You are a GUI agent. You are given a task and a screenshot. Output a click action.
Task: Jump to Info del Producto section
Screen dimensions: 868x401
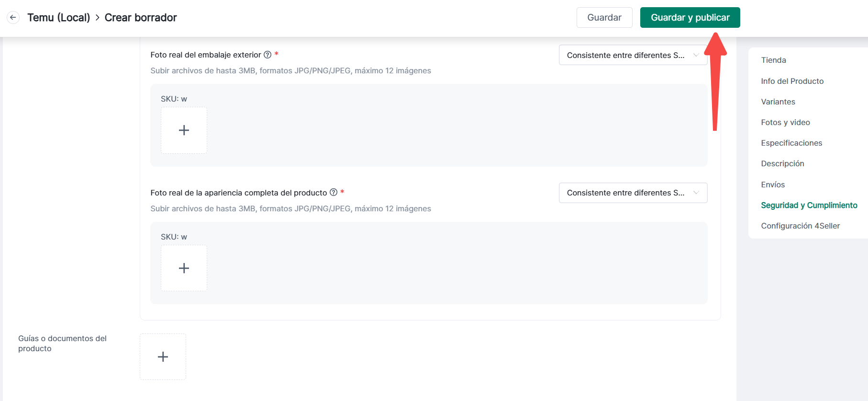pyautogui.click(x=792, y=81)
